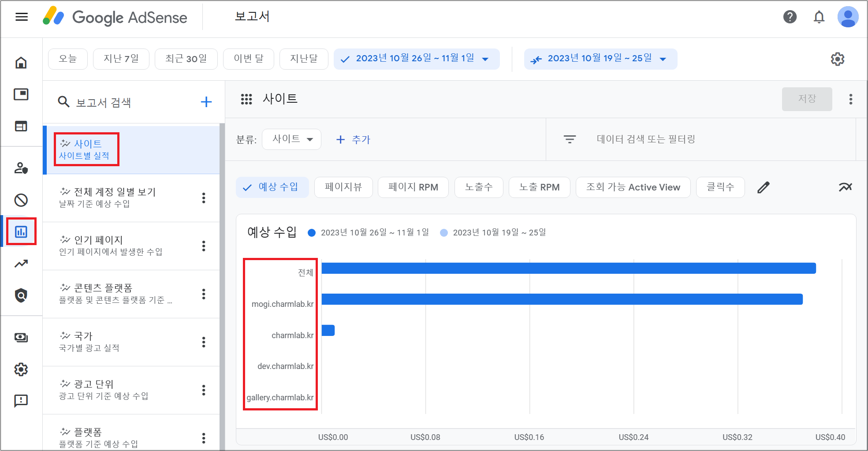Open options for 광고 단위 report
The width and height of the screenshot is (868, 451).
click(x=204, y=390)
